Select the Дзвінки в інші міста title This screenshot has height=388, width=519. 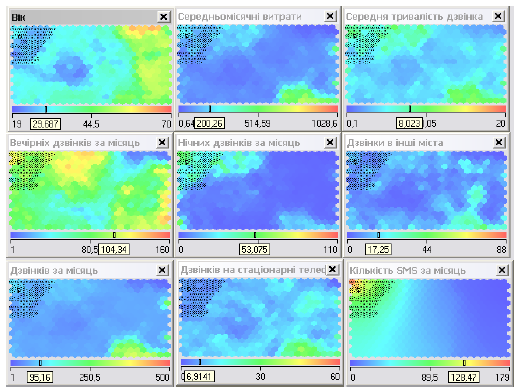pos(395,143)
